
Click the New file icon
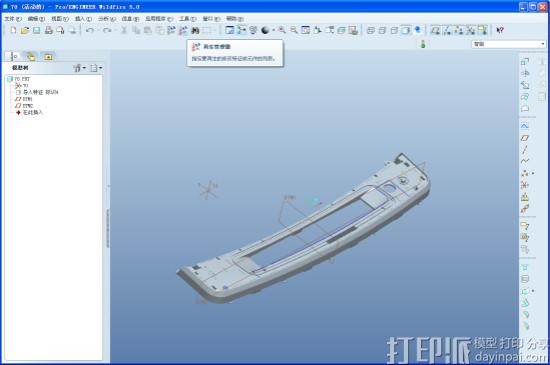coord(13,31)
